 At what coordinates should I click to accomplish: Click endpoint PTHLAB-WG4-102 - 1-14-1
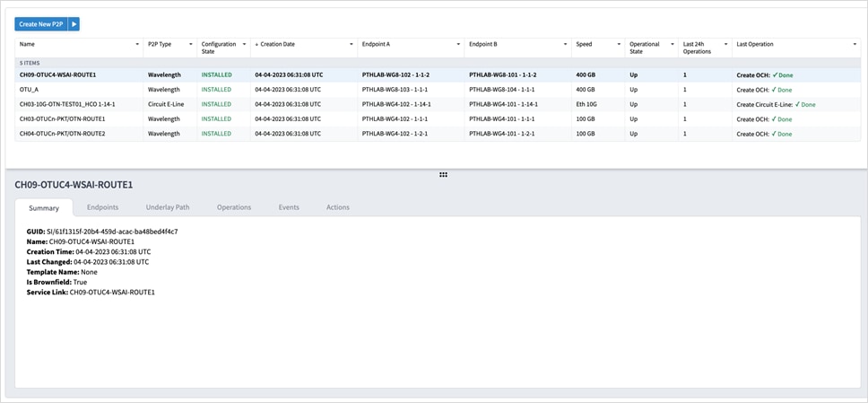point(397,104)
